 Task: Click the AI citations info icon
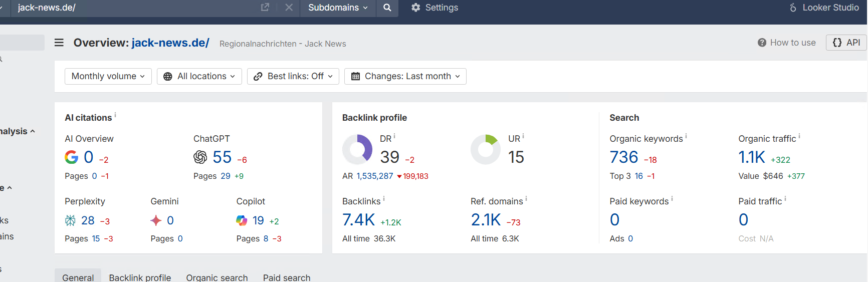(115, 115)
